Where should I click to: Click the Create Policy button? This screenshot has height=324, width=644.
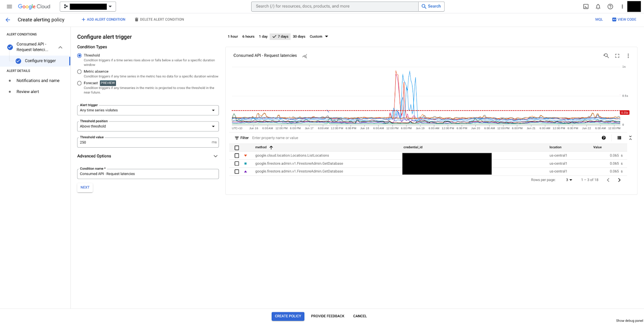click(288, 316)
